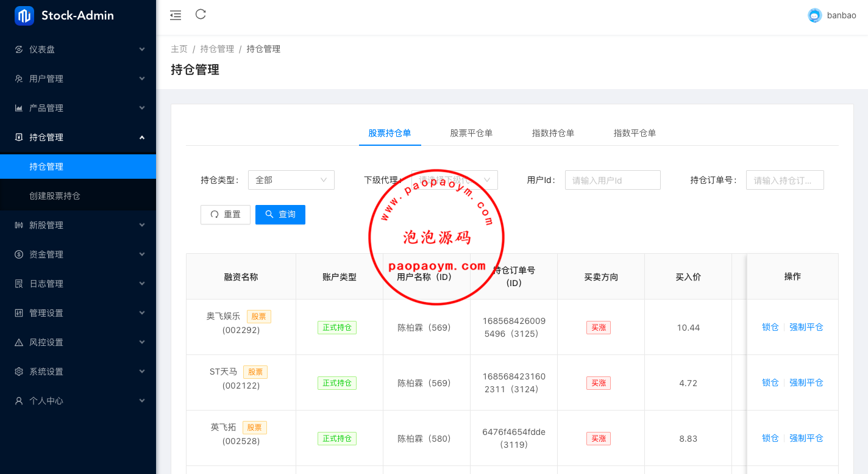The image size is (868, 474).
Task: Click the collapse sidebar menu icon
Action: click(176, 15)
